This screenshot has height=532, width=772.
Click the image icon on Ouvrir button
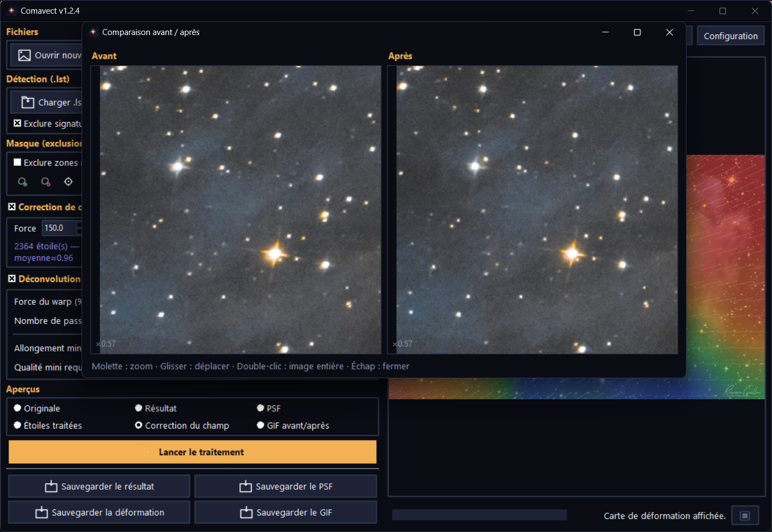[25, 55]
